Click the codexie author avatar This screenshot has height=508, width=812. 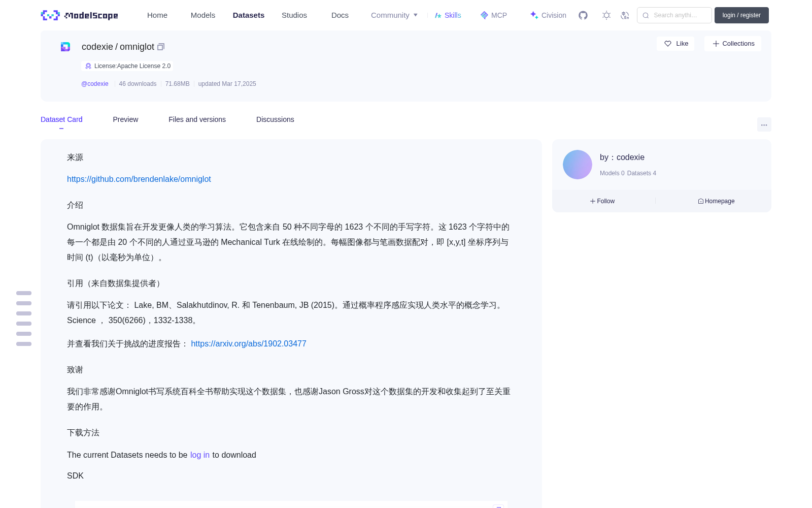point(578,165)
